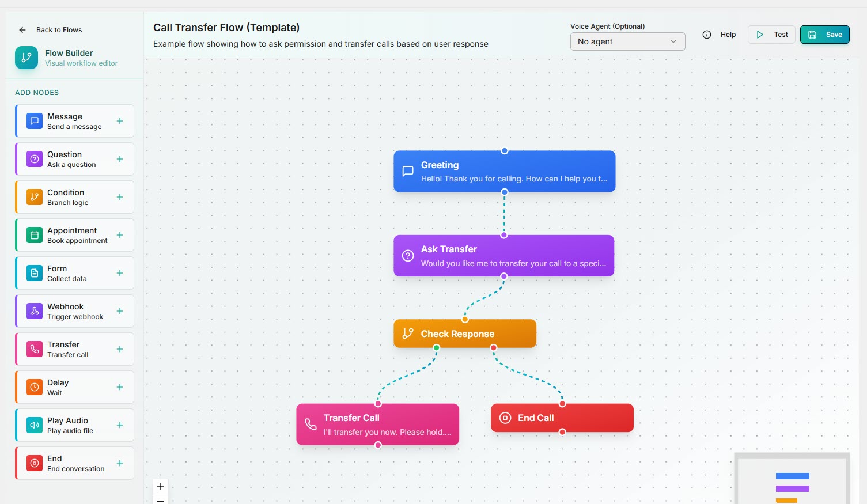Open the Voice Agent dropdown
This screenshot has width=867, height=504.
pos(627,41)
